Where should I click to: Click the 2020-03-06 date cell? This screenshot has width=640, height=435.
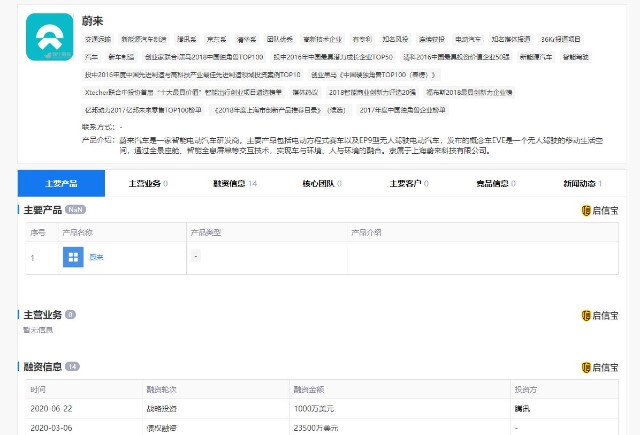(51, 428)
